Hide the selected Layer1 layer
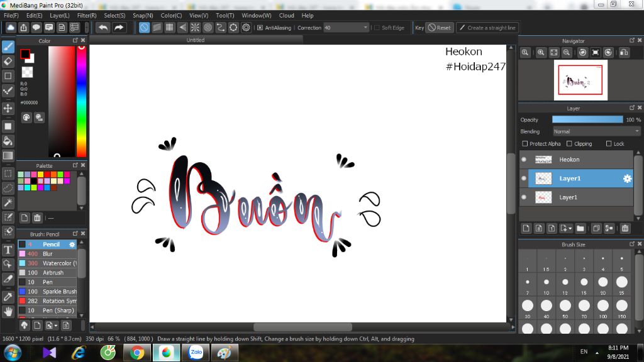Image resolution: width=644 pixels, height=362 pixels. pyautogui.click(x=524, y=178)
